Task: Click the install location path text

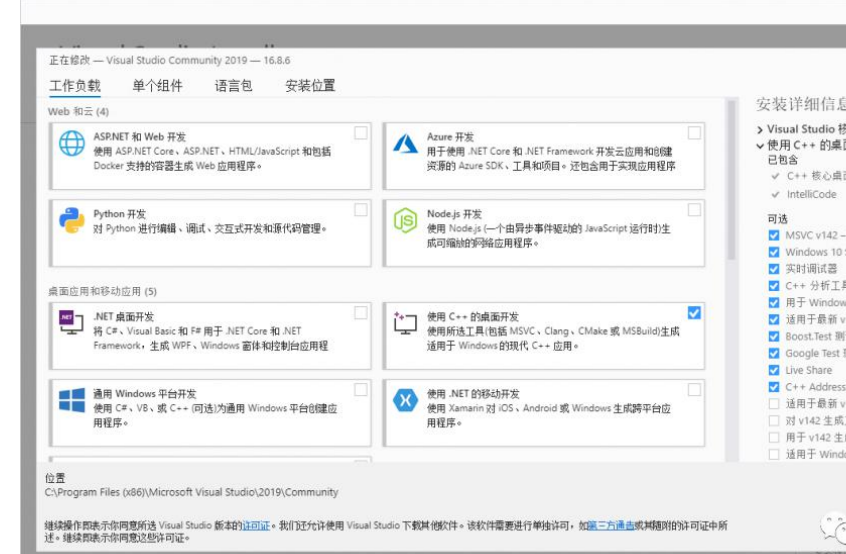Action: click(x=192, y=492)
